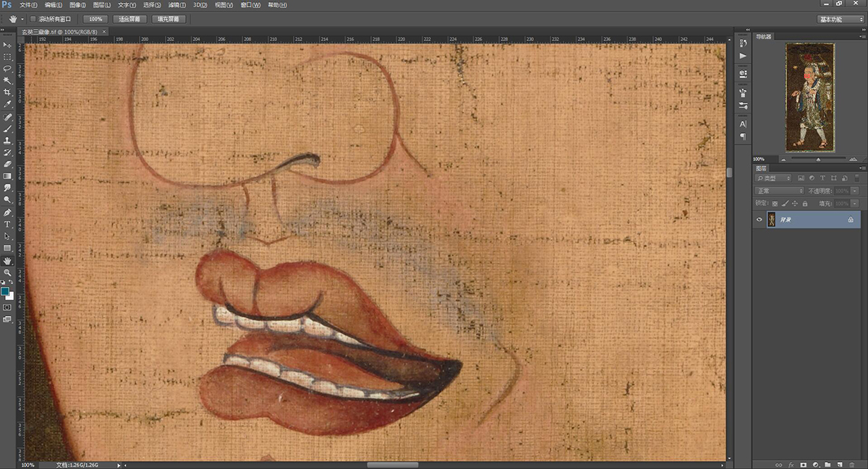This screenshot has height=469, width=868.
Task: Hide the 背景 layer with eye icon
Action: (759, 220)
